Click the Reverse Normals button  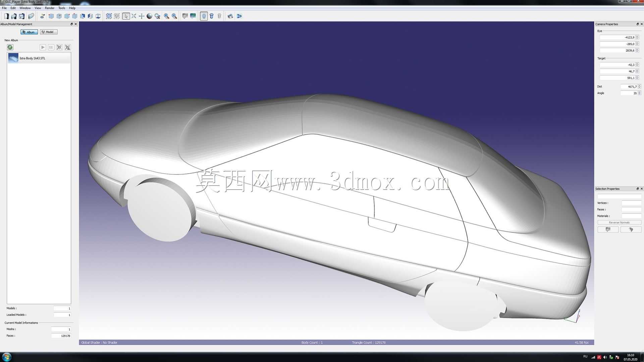(619, 223)
